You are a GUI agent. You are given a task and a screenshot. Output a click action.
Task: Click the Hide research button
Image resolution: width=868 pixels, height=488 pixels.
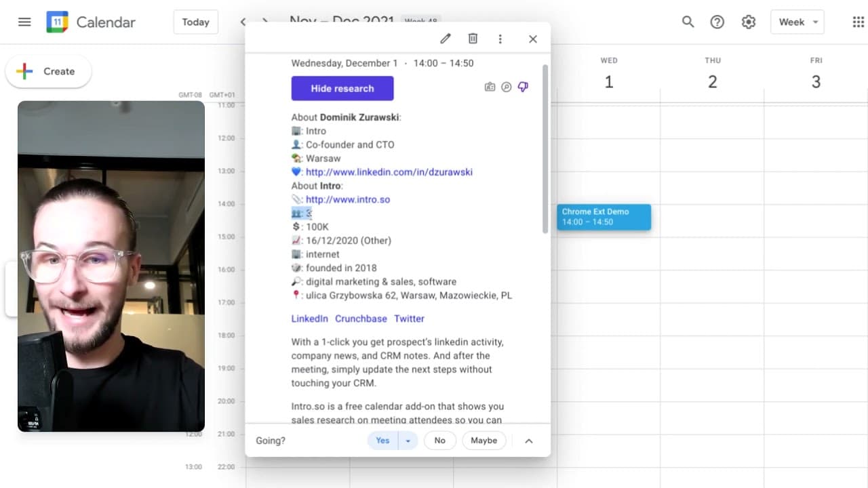click(x=342, y=88)
